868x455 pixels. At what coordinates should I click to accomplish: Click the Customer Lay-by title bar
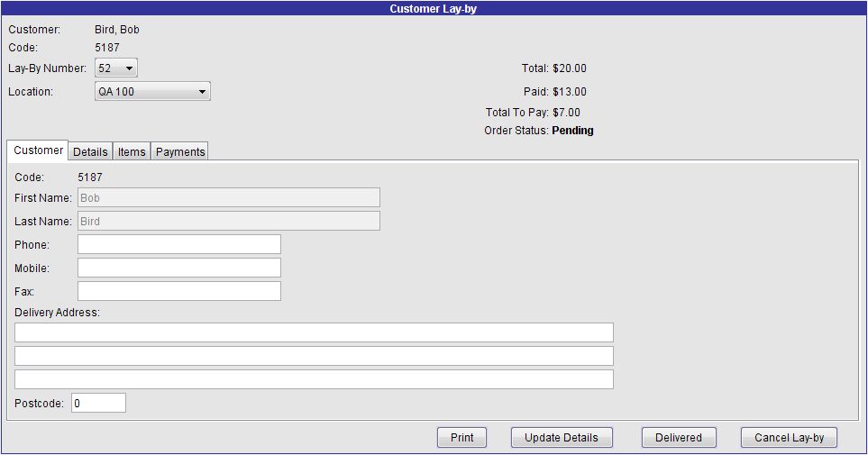pos(434,8)
